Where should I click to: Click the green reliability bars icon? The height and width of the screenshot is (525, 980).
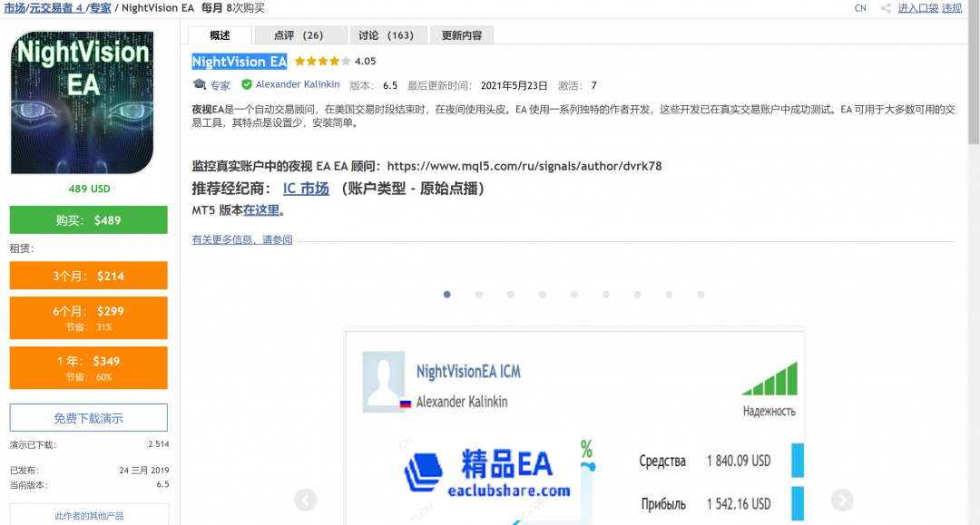tap(769, 379)
